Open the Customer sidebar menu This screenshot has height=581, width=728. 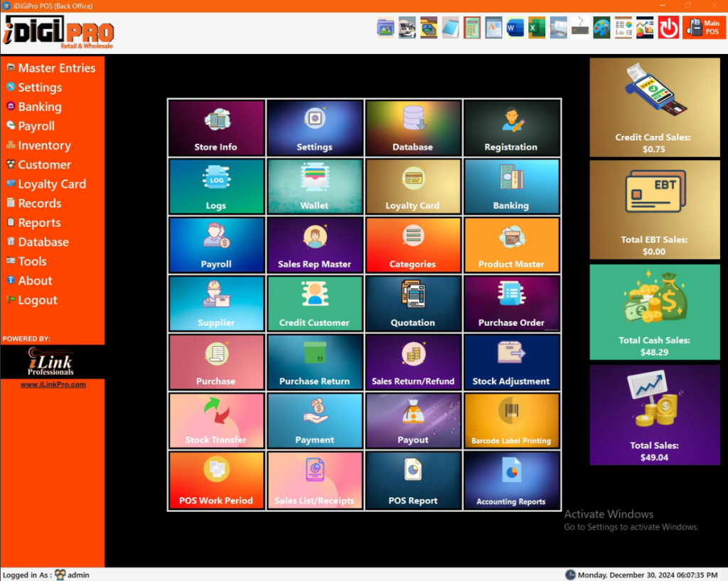click(39, 165)
